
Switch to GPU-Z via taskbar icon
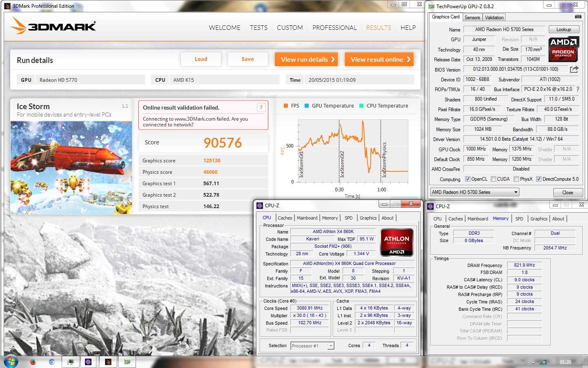pyautogui.click(x=127, y=362)
